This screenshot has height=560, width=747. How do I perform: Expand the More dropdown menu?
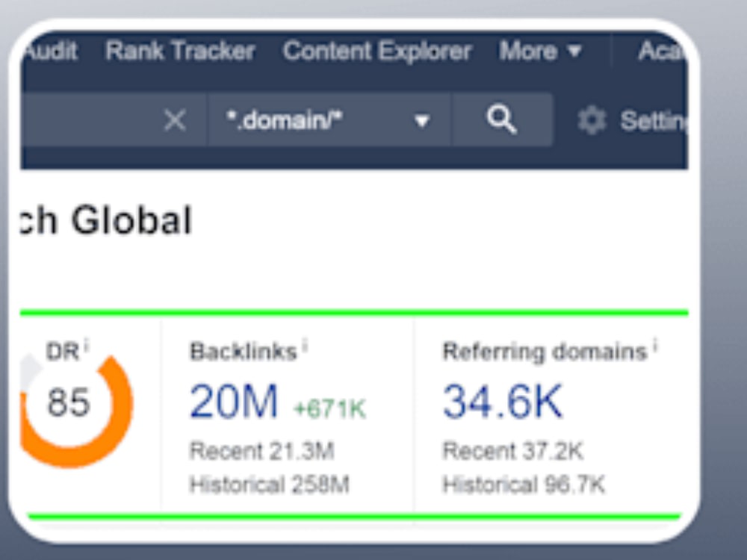click(540, 51)
